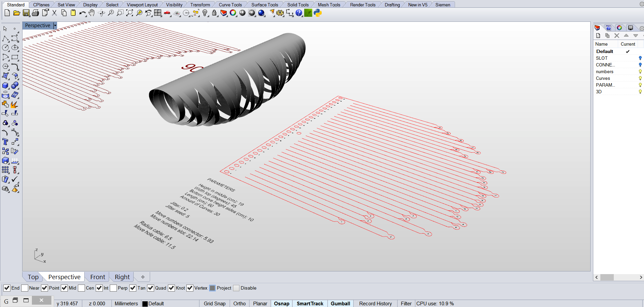The image size is (644, 307).
Task: Open the Curve Tools menu
Action: tap(230, 4)
